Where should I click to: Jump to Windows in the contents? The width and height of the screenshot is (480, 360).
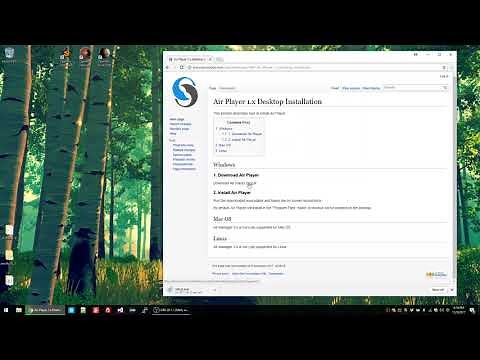click(x=224, y=128)
